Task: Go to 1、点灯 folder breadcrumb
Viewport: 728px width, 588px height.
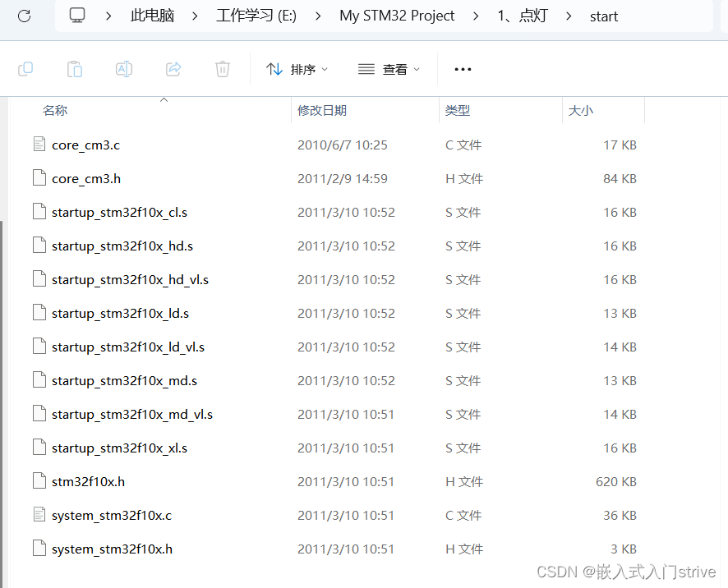Action: pyautogui.click(x=523, y=16)
